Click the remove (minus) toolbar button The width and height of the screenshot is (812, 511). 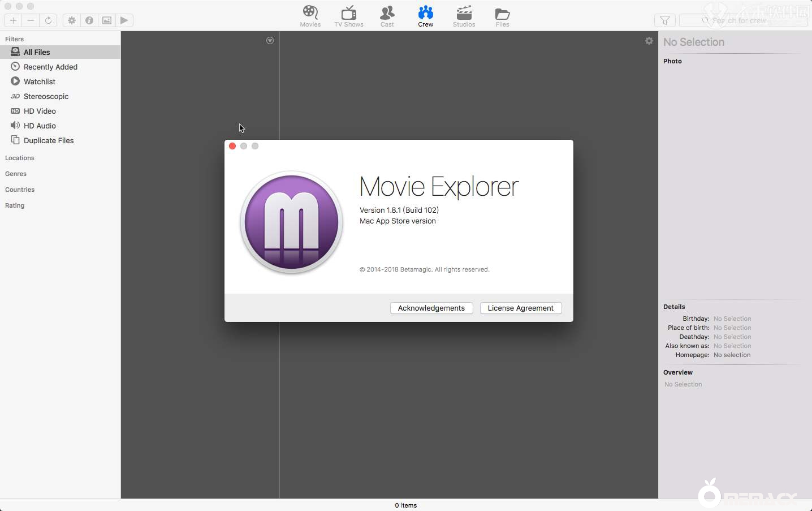click(x=31, y=20)
